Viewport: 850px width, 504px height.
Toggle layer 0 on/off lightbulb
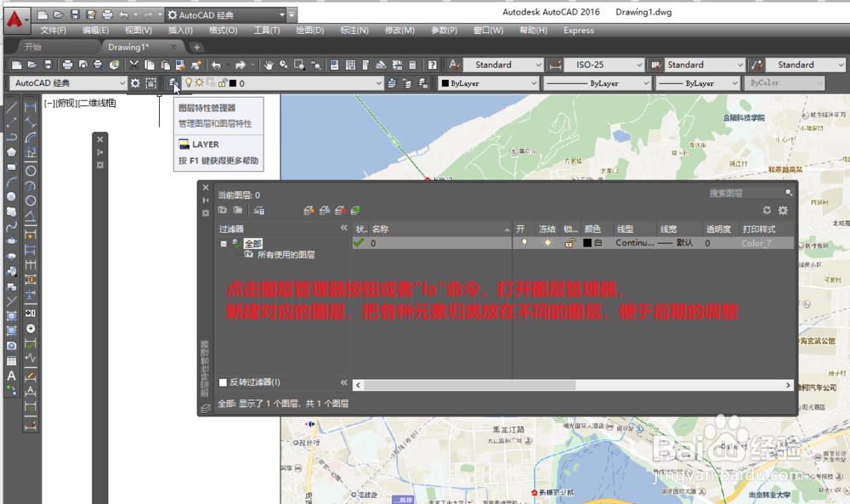524,243
